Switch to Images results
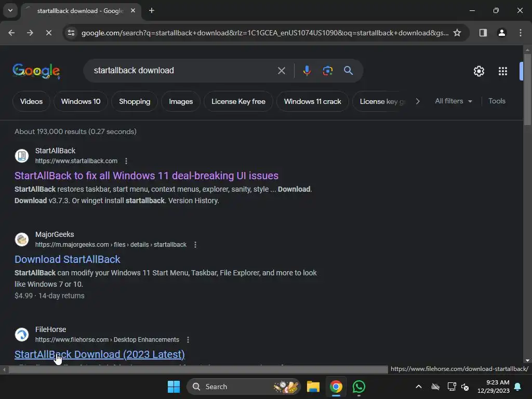The image size is (532, 399). (181, 101)
